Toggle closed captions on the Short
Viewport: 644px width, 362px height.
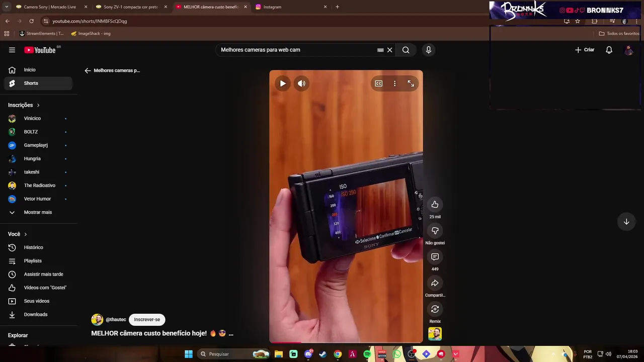379,83
